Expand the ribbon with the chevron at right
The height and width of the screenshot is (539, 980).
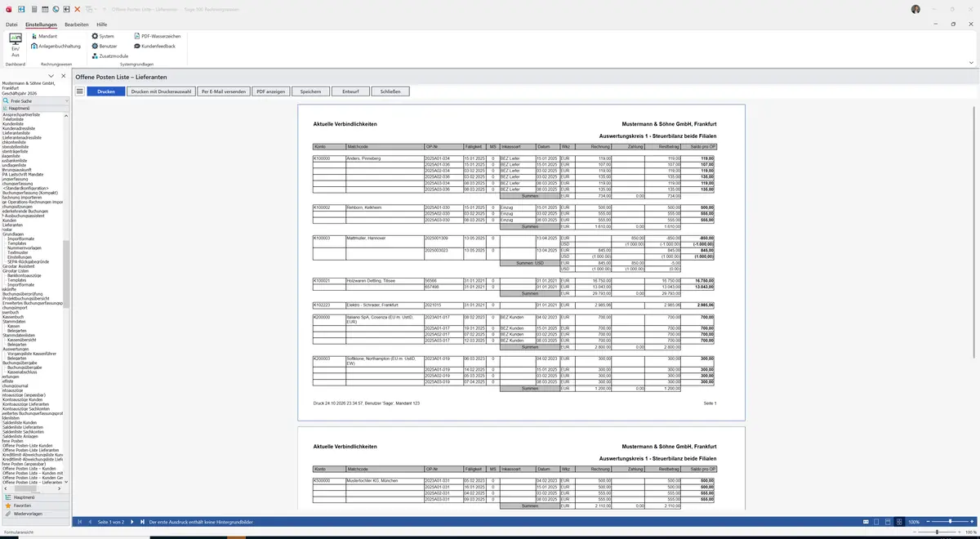click(x=971, y=62)
